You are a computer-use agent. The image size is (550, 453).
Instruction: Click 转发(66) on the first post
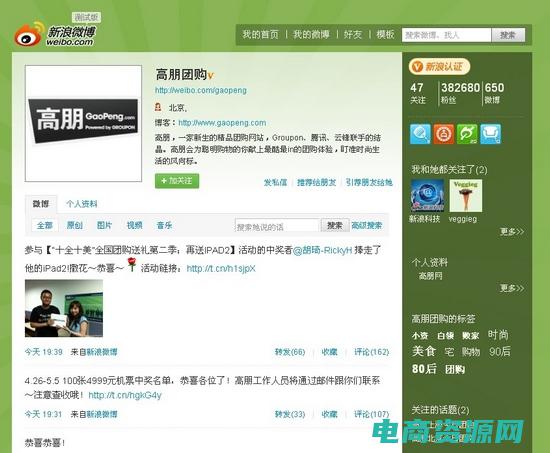[290, 352]
